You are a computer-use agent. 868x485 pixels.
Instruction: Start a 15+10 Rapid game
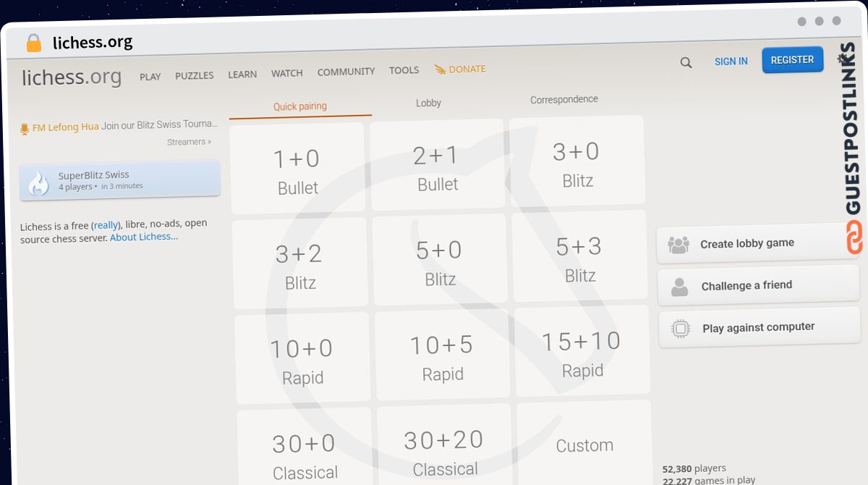click(582, 352)
